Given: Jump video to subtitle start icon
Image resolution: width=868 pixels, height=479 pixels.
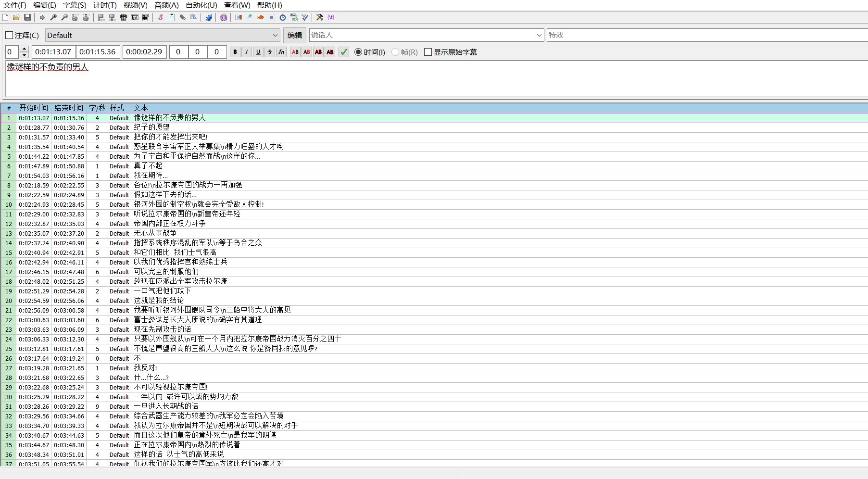Looking at the screenshot, I should tap(75, 17).
